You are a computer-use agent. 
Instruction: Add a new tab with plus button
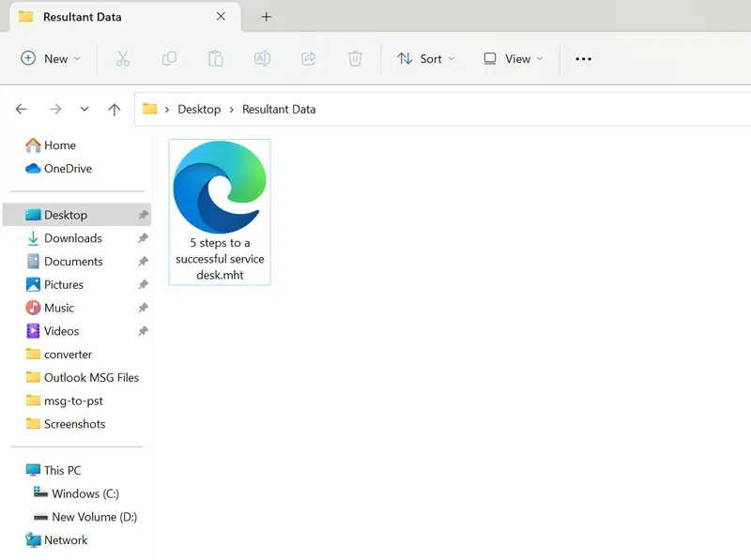[267, 17]
